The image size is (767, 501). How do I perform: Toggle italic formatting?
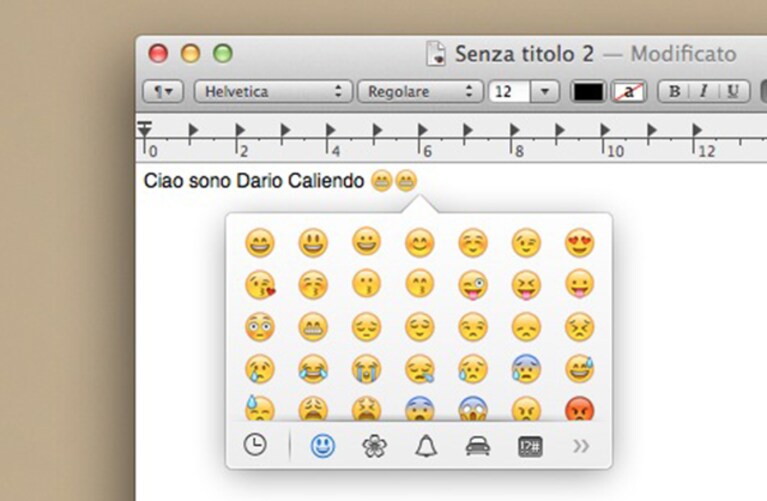(x=703, y=91)
